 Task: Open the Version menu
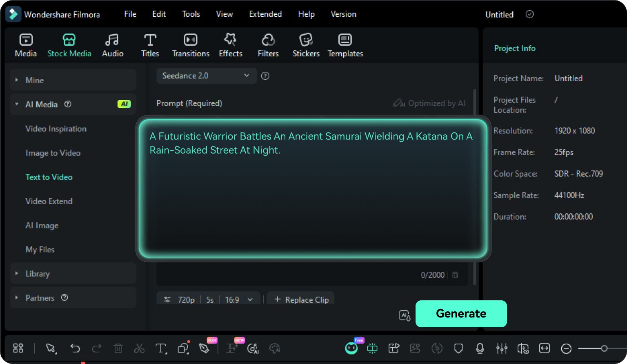[343, 14]
